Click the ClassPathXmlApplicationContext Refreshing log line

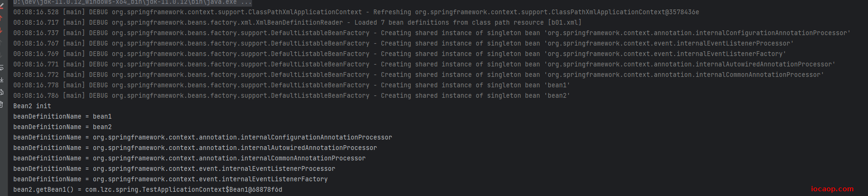(356, 12)
